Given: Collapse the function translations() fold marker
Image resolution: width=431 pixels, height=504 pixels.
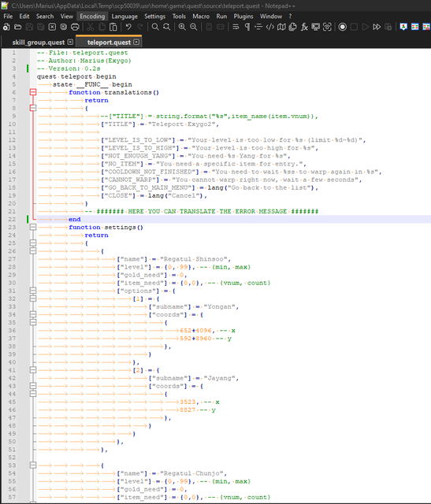Looking at the screenshot, I should 33,92.
